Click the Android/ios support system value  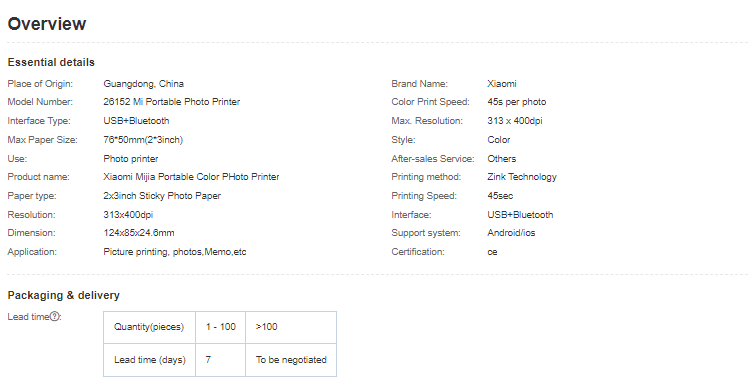(511, 233)
